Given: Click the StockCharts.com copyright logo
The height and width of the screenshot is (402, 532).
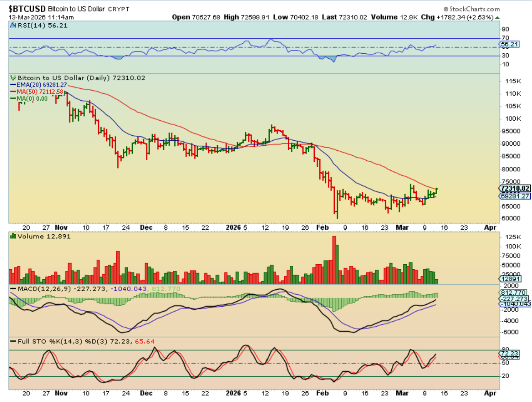Looking at the screenshot, I should pos(471,9).
